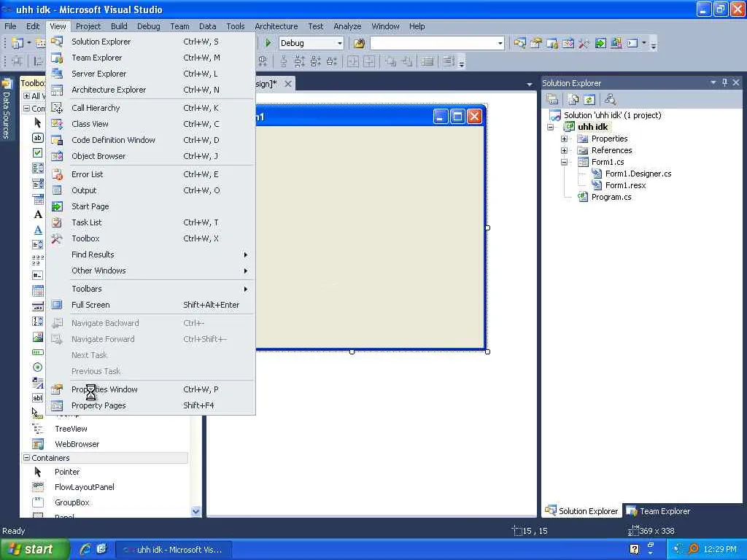
Task: Choose Call Hierarchy menu entry
Action: click(150, 108)
